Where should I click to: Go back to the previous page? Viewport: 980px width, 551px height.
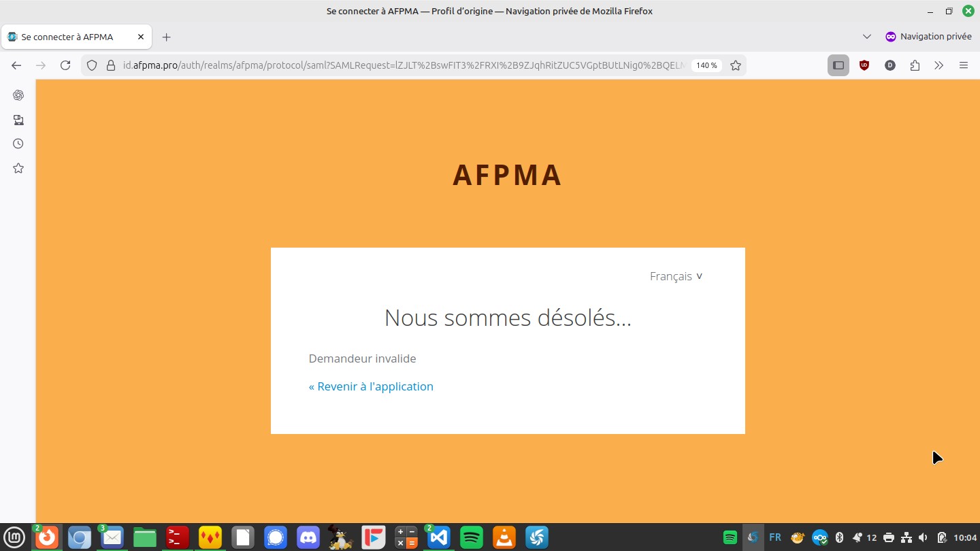pos(16,65)
